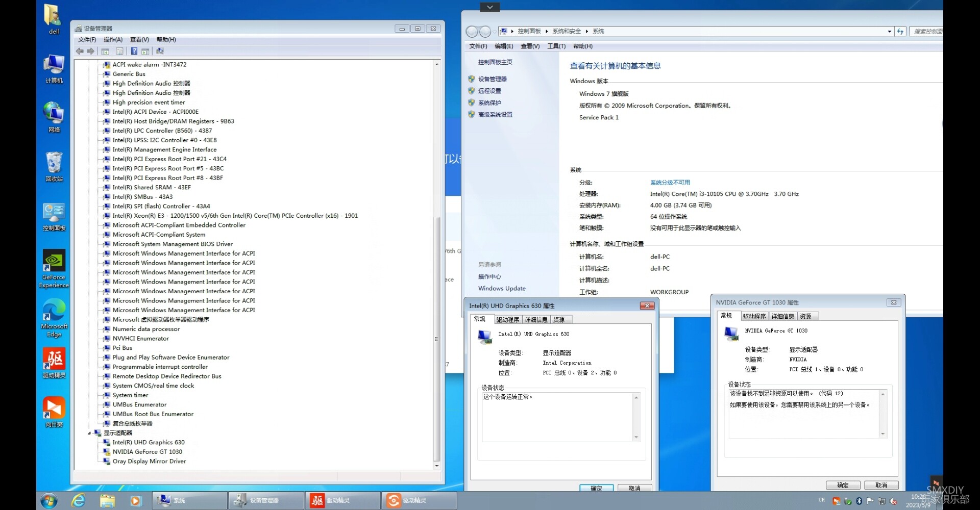Click the Windows Start orb
Viewport: 980px width, 510px height.
coord(49,500)
